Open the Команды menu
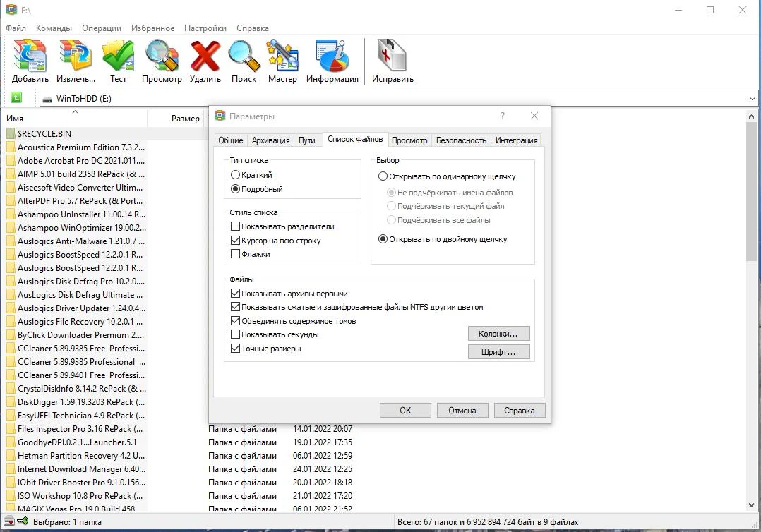Viewport: 761px width, 532px height. (54, 28)
